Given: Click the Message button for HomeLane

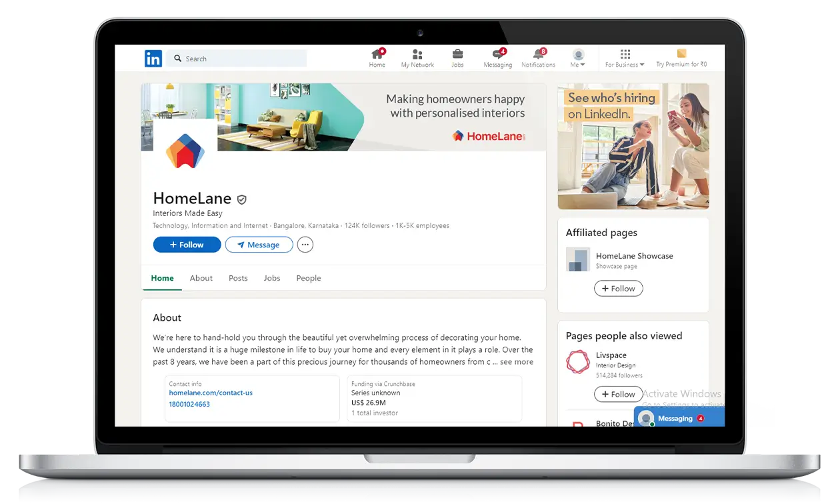Looking at the screenshot, I should [259, 245].
